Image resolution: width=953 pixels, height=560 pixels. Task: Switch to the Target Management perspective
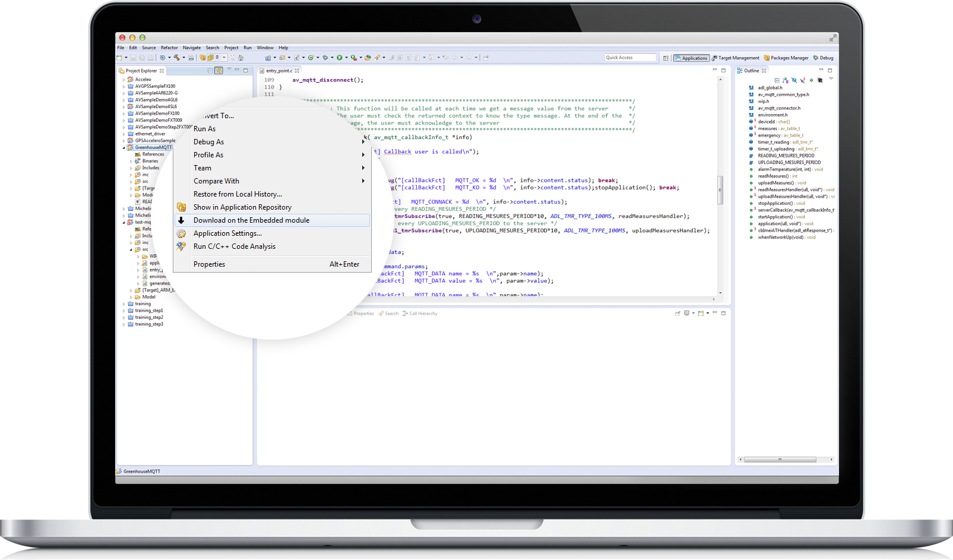tap(735, 58)
